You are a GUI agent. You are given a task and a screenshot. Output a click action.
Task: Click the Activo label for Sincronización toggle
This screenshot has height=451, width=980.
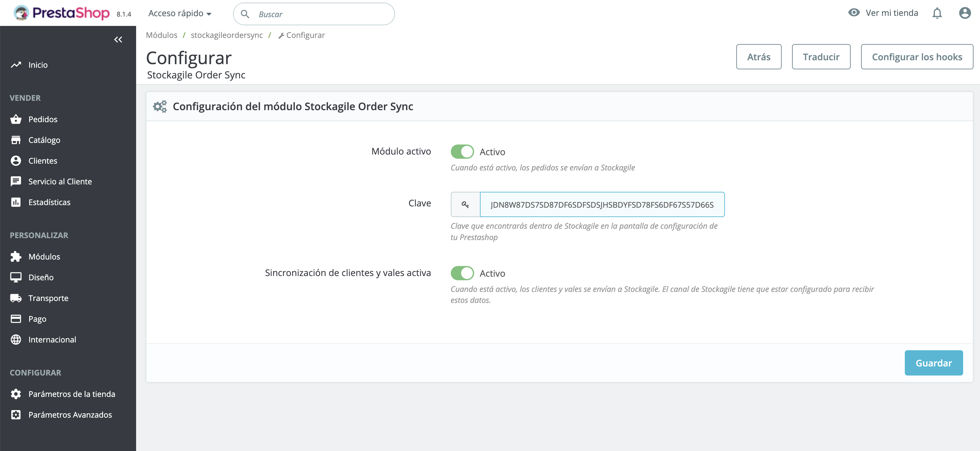[492, 273]
